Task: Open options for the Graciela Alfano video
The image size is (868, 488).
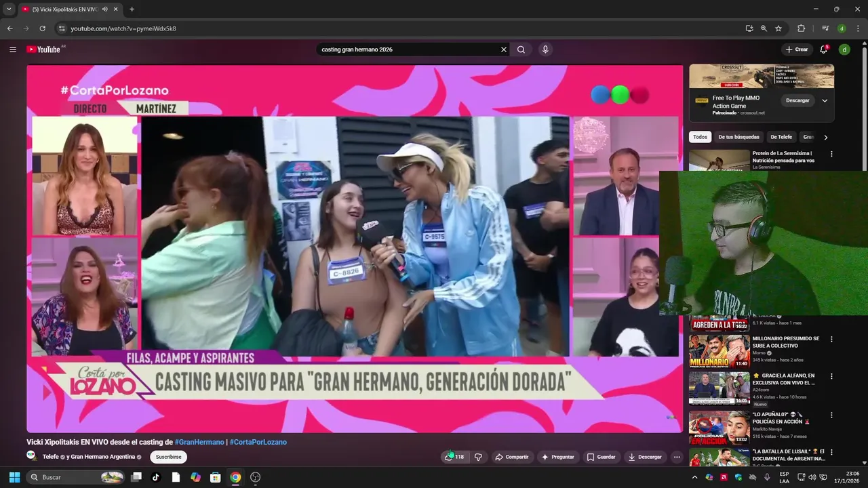Action: (x=831, y=376)
